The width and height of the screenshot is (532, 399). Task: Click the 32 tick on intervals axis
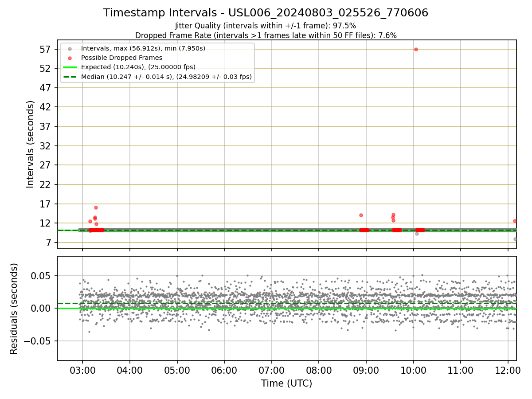point(46,146)
